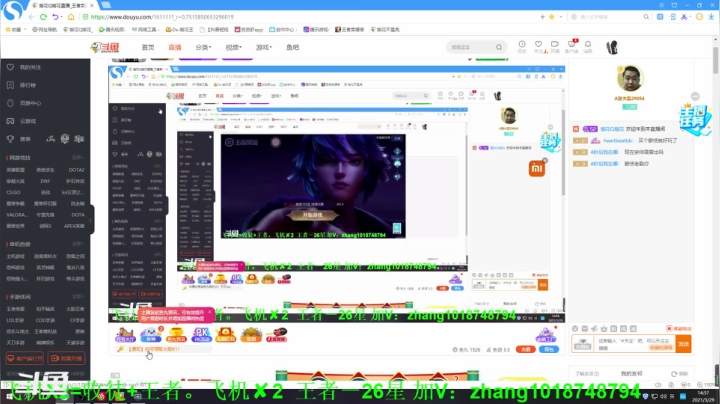The height and width of the screenshot is (404, 720).
Task: Click the orange 发送 send button in chat
Action: click(x=683, y=344)
